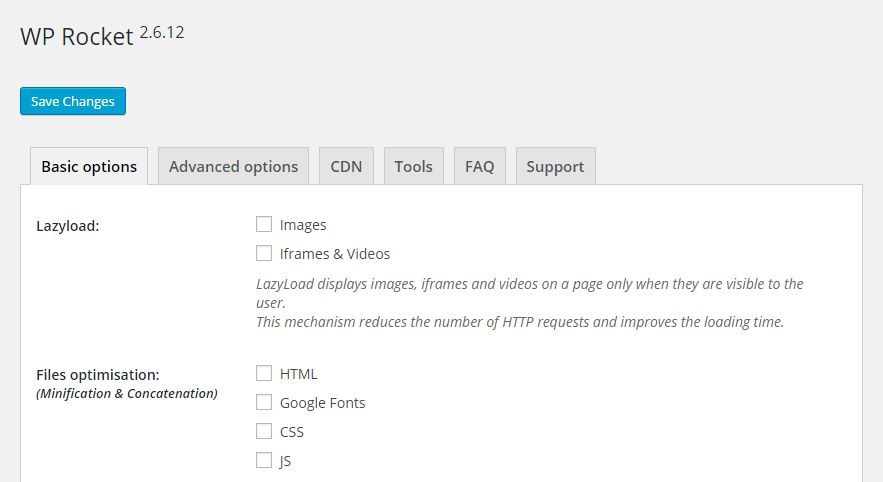
Task: Switch to the Basic options tab
Action: click(x=89, y=167)
